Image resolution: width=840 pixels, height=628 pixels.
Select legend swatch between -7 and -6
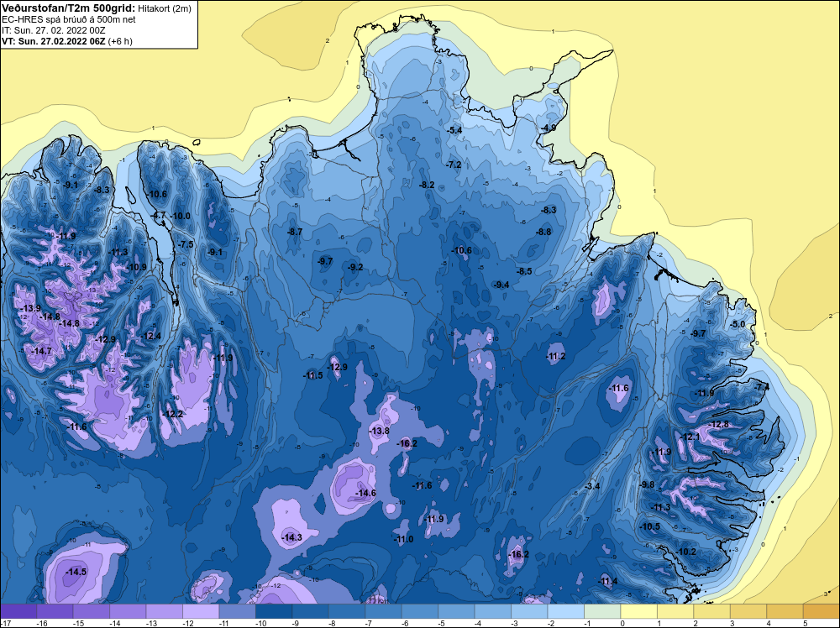pyautogui.click(x=383, y=611)
